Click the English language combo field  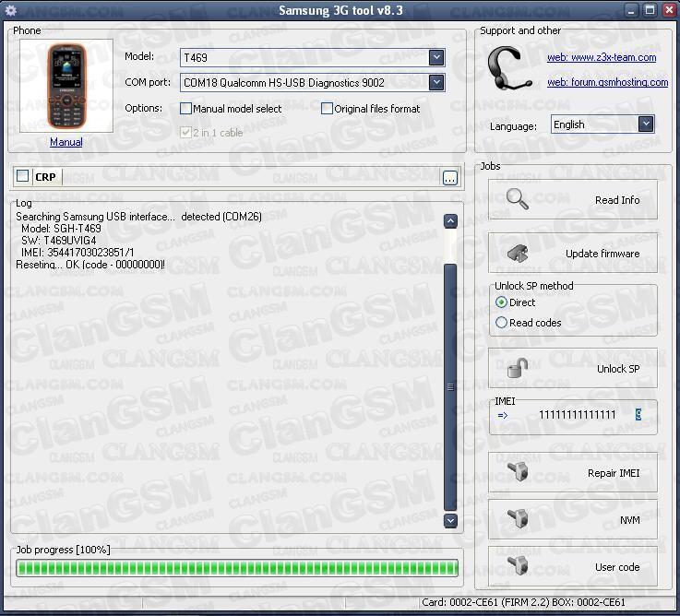click(x=602, y=124)
